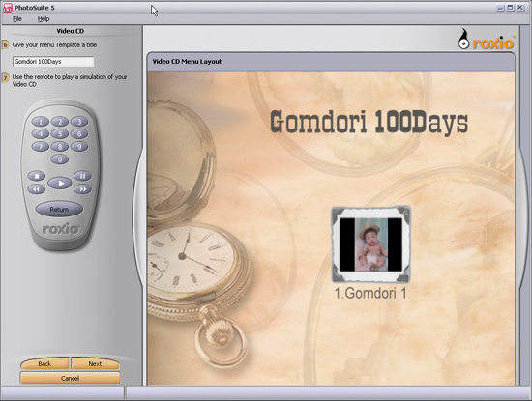Click the Roxio logo in the header

point(487,40)
